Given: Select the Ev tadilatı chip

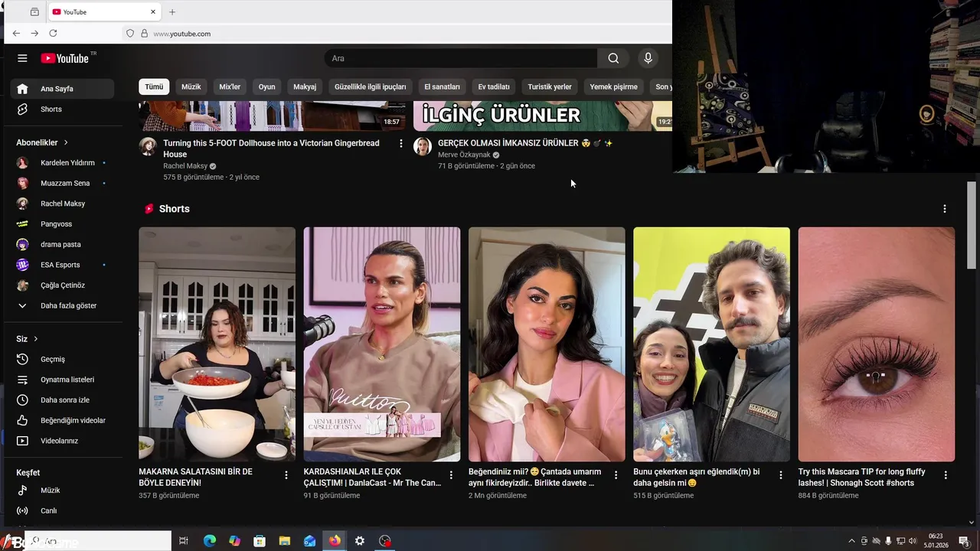Looking at the screenshot, I should tap(494, 86).
